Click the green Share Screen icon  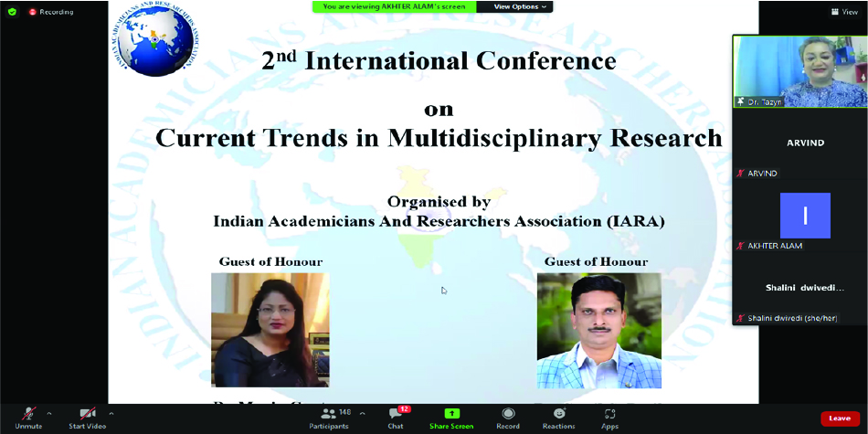pyautogui.click(x=451, y=414)
